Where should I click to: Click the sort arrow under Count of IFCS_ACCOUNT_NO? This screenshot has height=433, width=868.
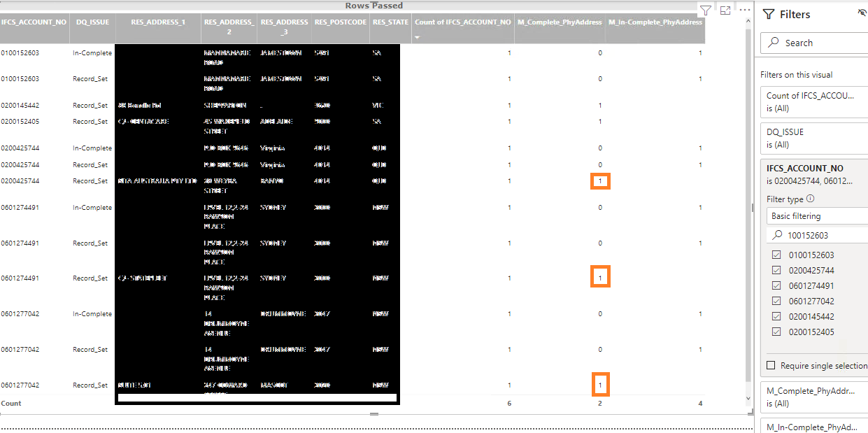tap(418, 36)
